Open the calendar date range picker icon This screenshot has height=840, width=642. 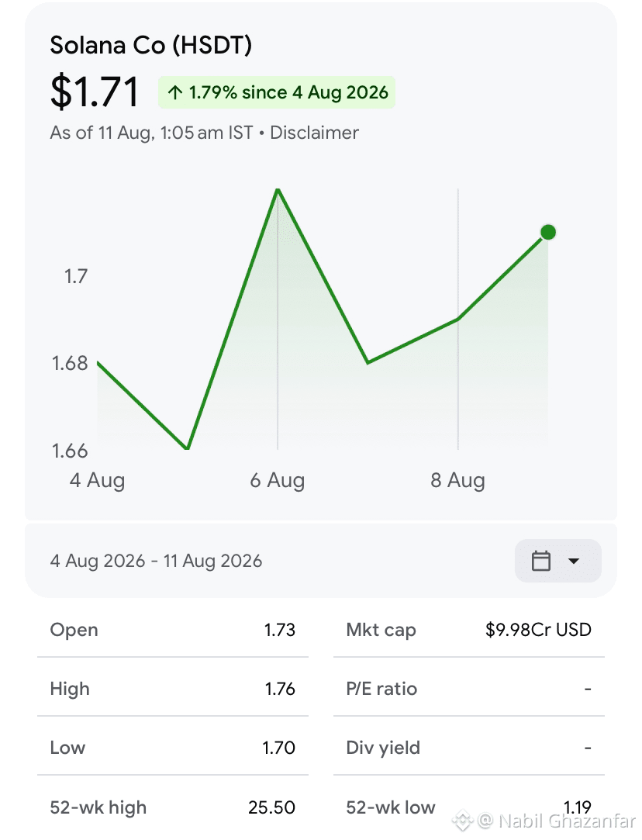point(540,561)
